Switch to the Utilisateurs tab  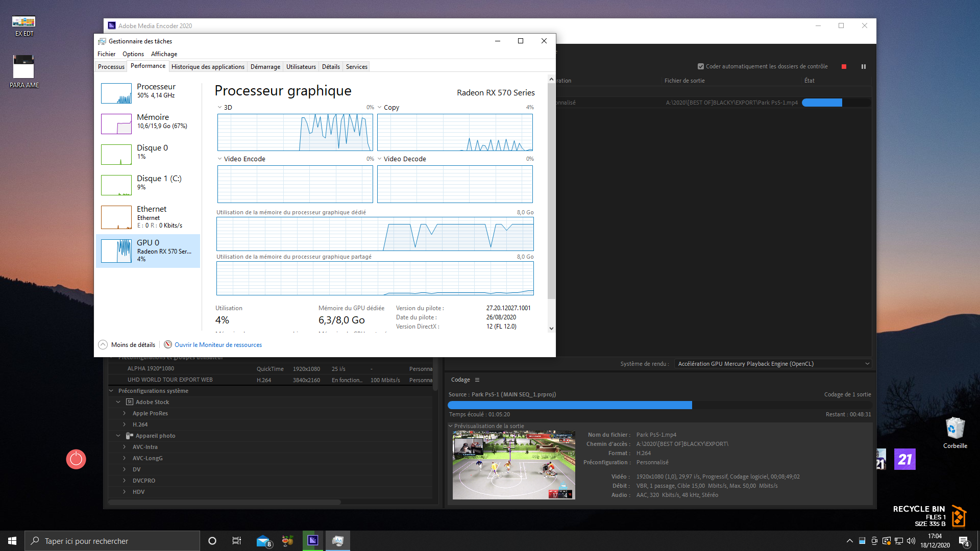301,67
